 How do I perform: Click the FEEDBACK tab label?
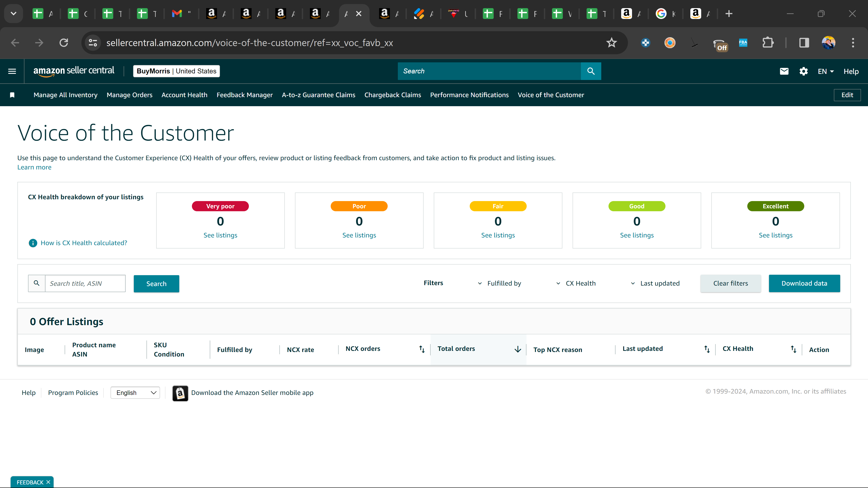click(30, 482)
